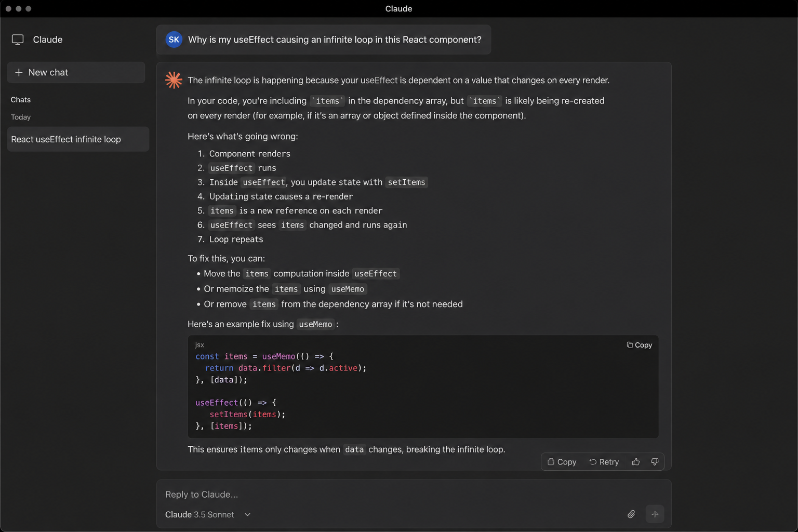This screenshot has width=798, height=532.
Task: Start a New chat
Action: tap(76, 73)
